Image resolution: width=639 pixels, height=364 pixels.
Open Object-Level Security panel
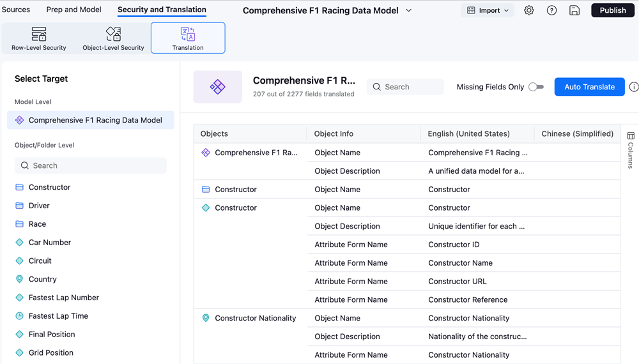point(113,38)
